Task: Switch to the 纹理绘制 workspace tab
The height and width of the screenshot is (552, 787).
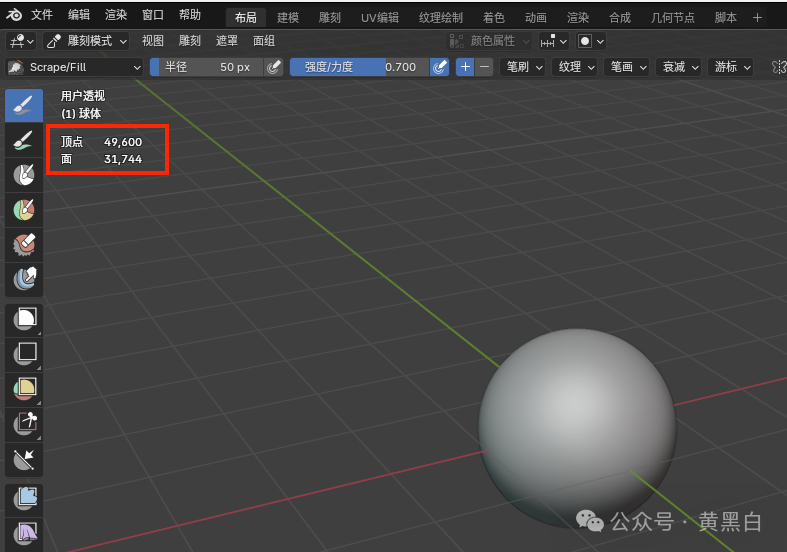Action: (x=441, y=18)
